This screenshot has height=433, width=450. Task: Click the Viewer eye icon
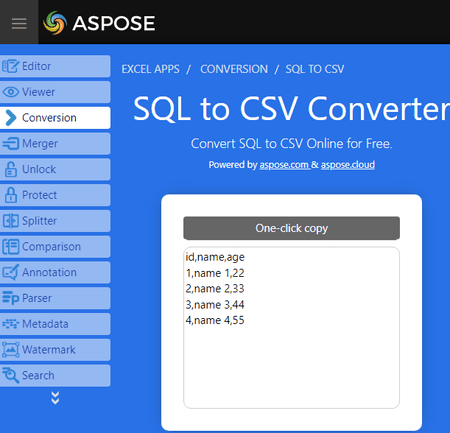pos(11,92)
